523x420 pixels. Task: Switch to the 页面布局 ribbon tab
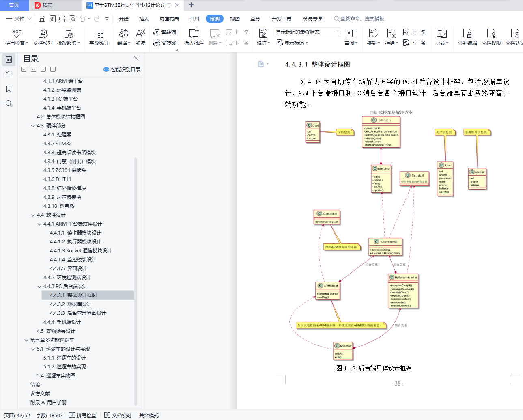pyautogui.click(x=169, y=19)
